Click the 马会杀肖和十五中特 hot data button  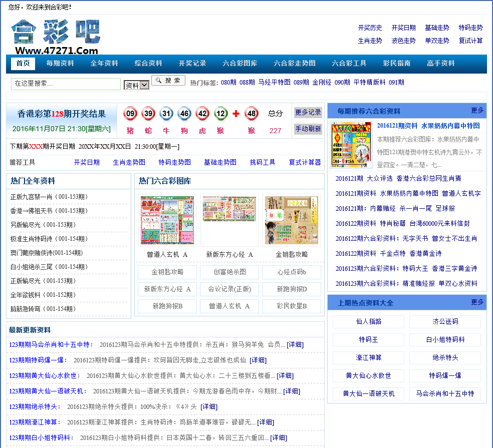click(x=445, y=393)
